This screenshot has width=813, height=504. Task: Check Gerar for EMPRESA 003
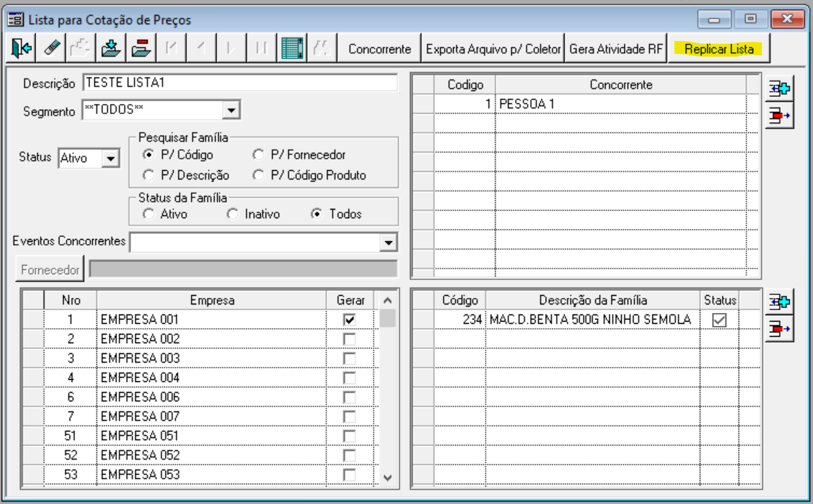tap(350, 358)
